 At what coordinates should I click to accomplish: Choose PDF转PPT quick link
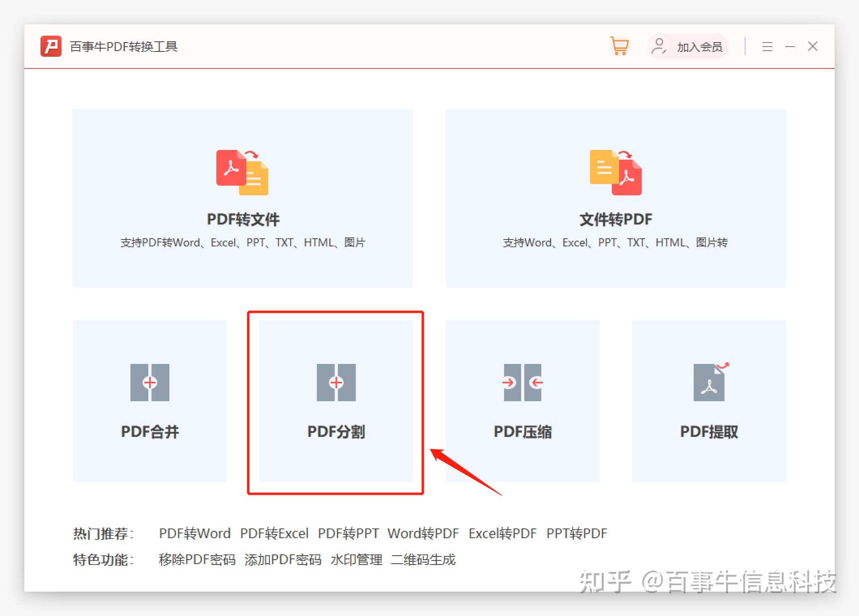pos(348,533)
